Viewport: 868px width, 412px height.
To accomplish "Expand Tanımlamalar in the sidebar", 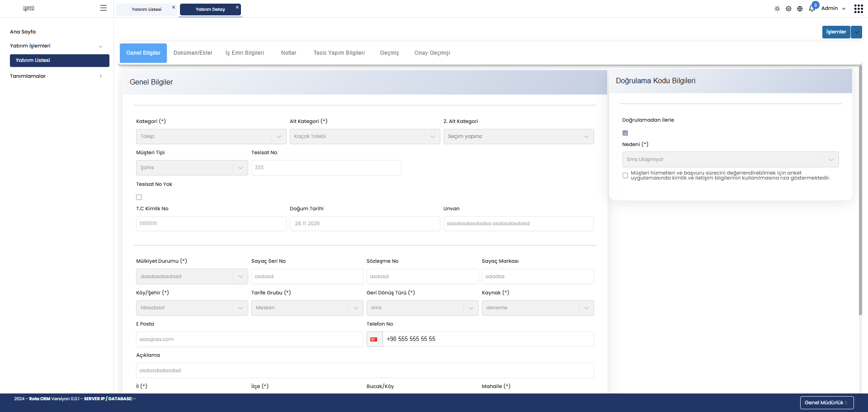I will (x=57, y=76).
